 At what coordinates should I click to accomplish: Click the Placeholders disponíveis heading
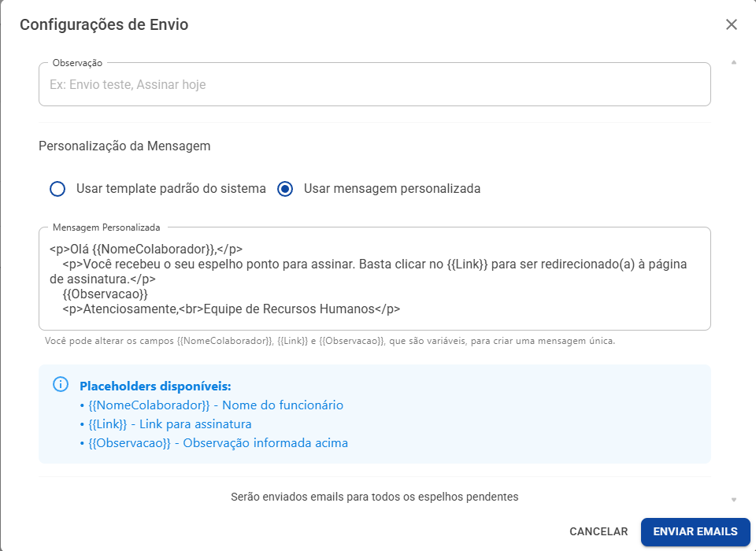(x=155, y=386)
